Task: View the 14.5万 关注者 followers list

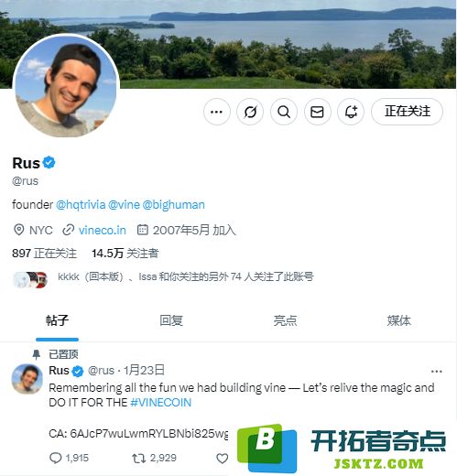Action: coord(125,254)
